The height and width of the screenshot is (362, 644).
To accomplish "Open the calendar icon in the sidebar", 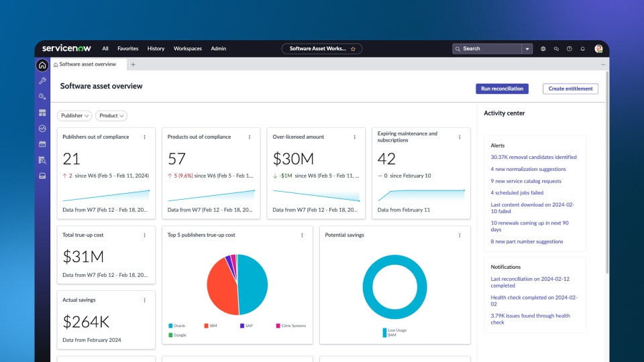I will coord(42,144).
